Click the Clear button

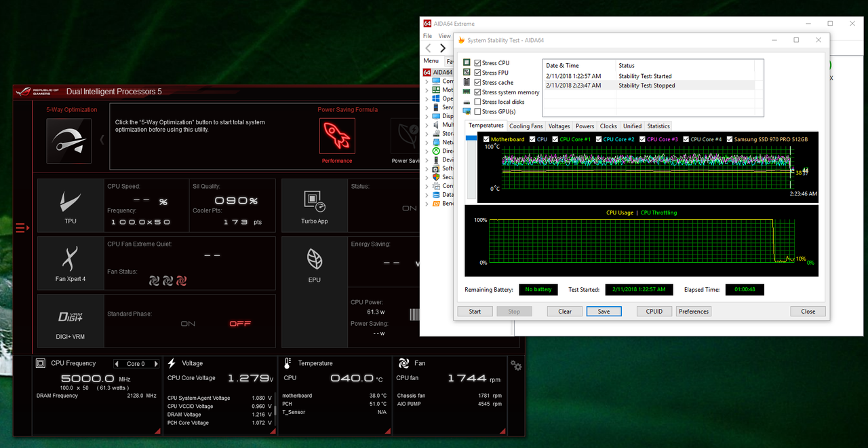pyautogui.click(x=565, y=312)
